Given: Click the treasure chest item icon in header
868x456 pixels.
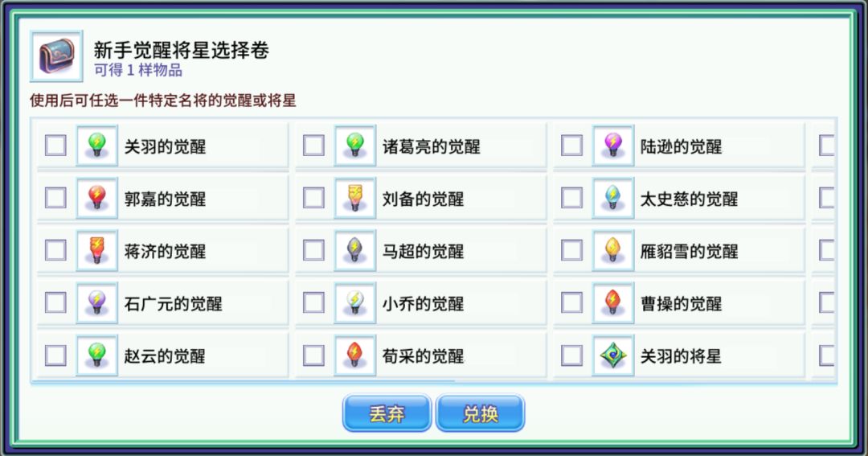Looking at the screenshot, I should tap(56, 56).
